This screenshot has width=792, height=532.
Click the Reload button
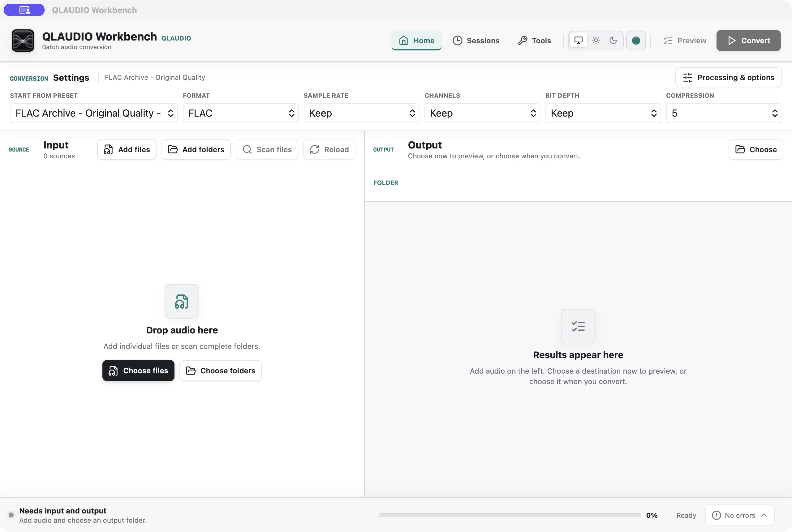point(329,149)
